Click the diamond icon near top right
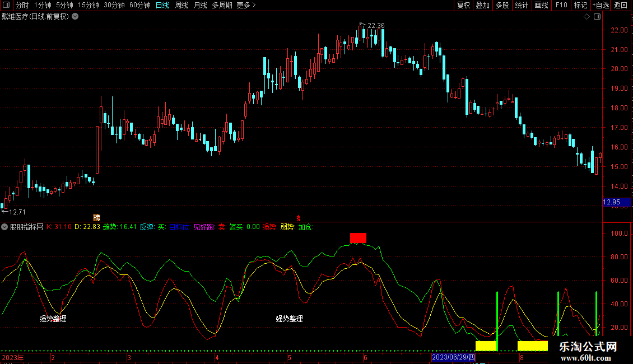The width and height of the screenshot is (633, 364). point(587,17)
